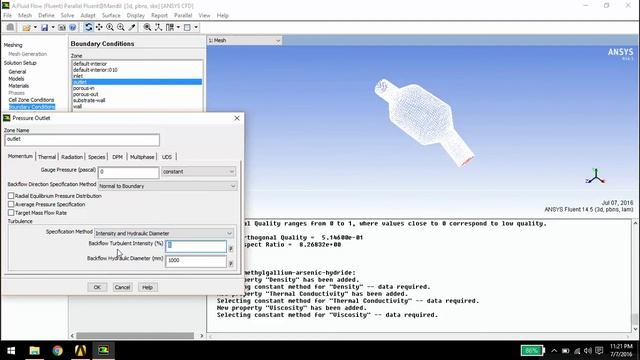Select the rotate view tool
Viewport: 640px width, 360px height.
point(88,27)
